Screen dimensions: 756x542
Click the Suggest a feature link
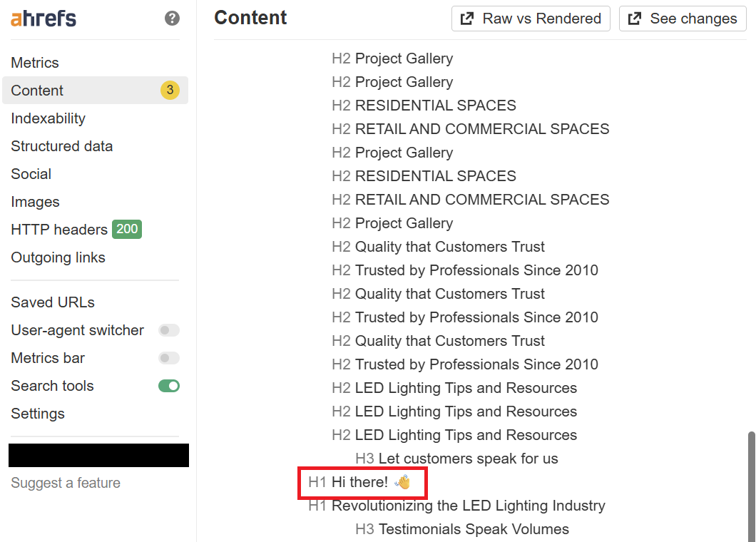click(66, 483)
